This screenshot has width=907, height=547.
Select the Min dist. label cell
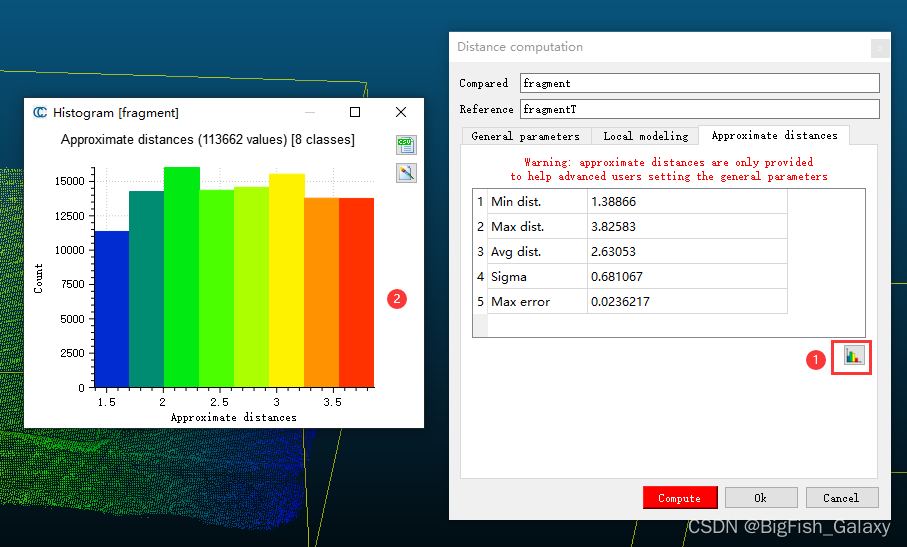click(x=537, y=202)
